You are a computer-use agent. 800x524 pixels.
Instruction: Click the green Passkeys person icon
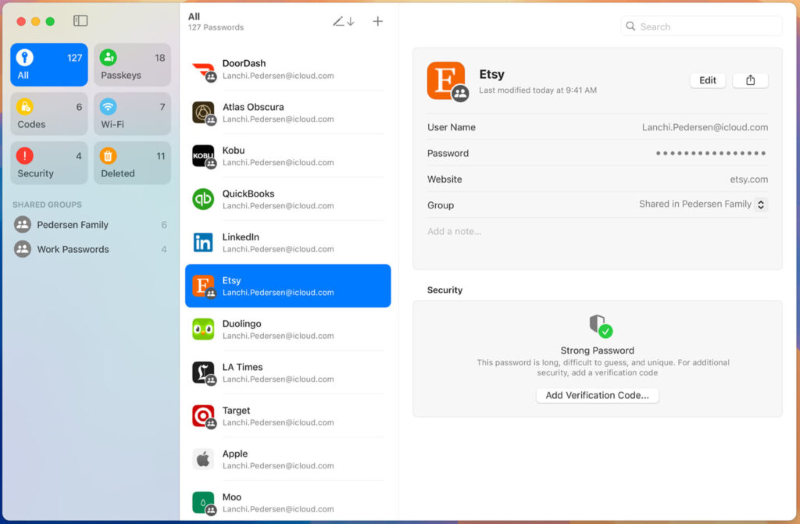click(x=108, y=57)
